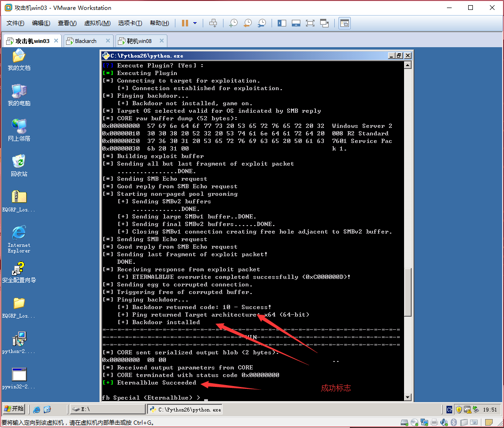The image size is (504, 428).
Task: Open the 查看(V) menu
Action: (67, 23)
